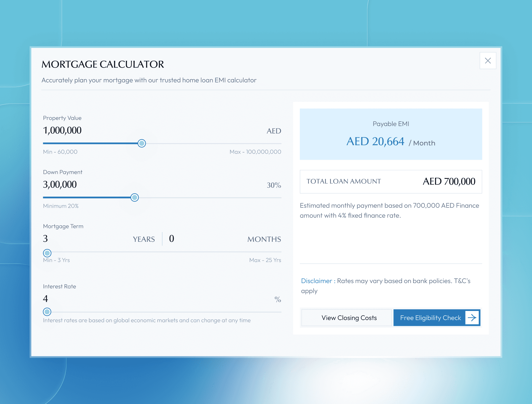
Task: Click the Mortgage Term slider handle
Action: 47,253
